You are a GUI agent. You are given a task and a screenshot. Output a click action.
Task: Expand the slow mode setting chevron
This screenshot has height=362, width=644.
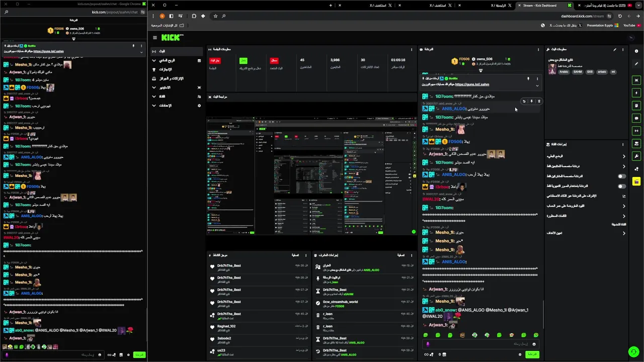coord(624,156)
